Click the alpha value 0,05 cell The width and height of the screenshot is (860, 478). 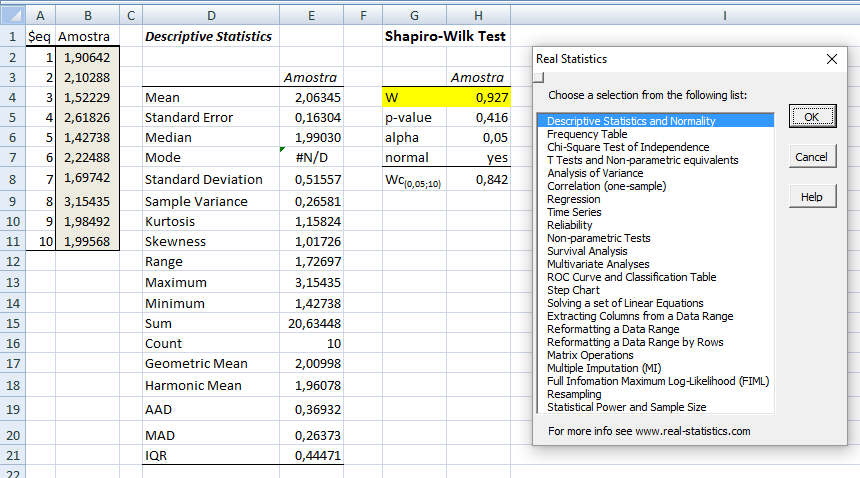coord(478,138)
